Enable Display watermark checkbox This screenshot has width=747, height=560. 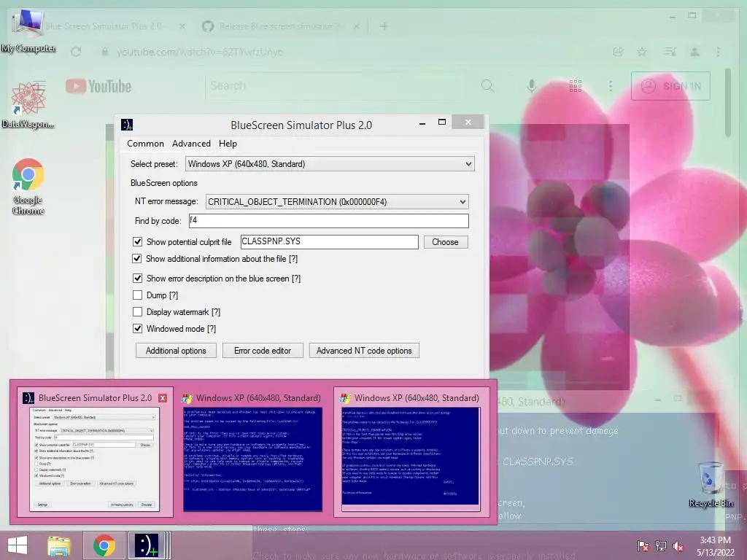[137, 312]
